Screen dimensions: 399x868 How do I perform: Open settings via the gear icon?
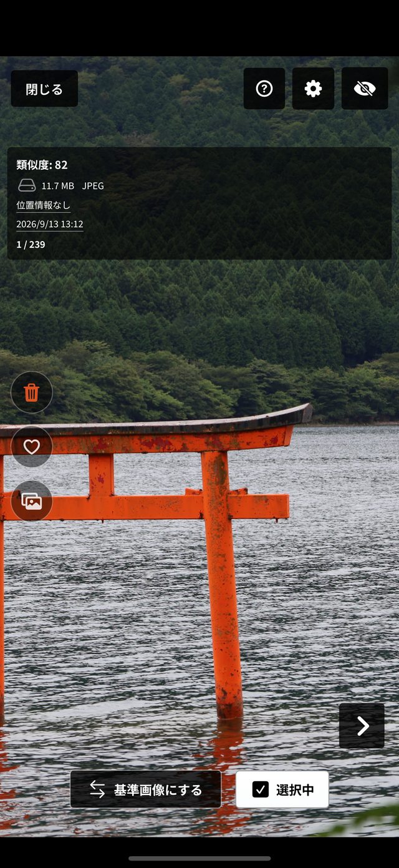pyautogui.click(x=313, y=89)
